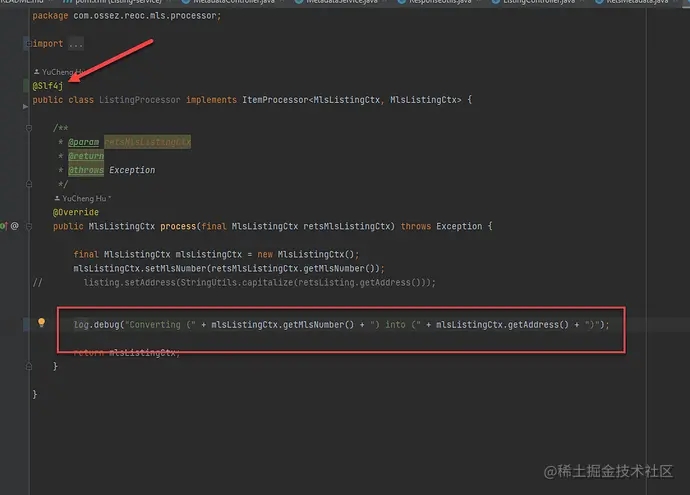Click the overrides method gutter icon
690x495 pixels.
(x=4, y=226)
